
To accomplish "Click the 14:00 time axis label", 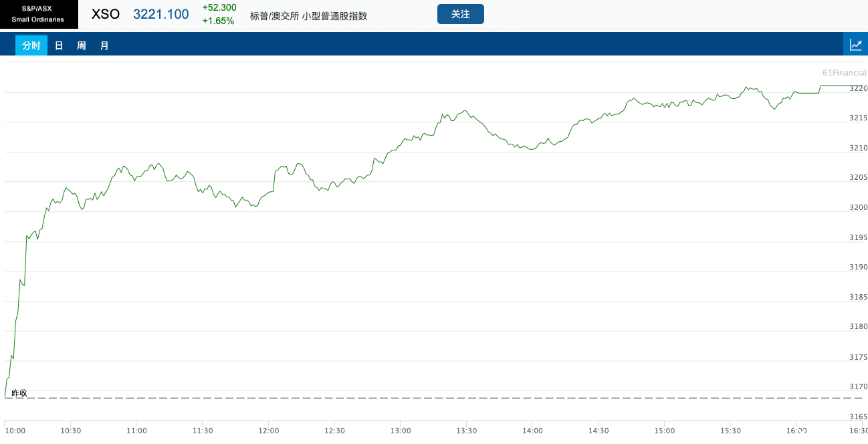I will 532,431.
